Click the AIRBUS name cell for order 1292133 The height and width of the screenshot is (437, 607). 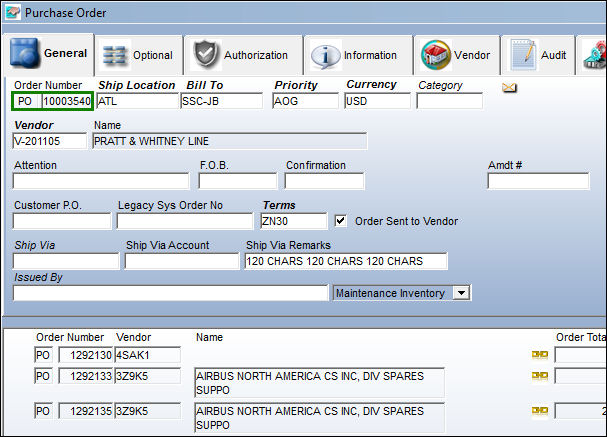[x=319, y=383]
